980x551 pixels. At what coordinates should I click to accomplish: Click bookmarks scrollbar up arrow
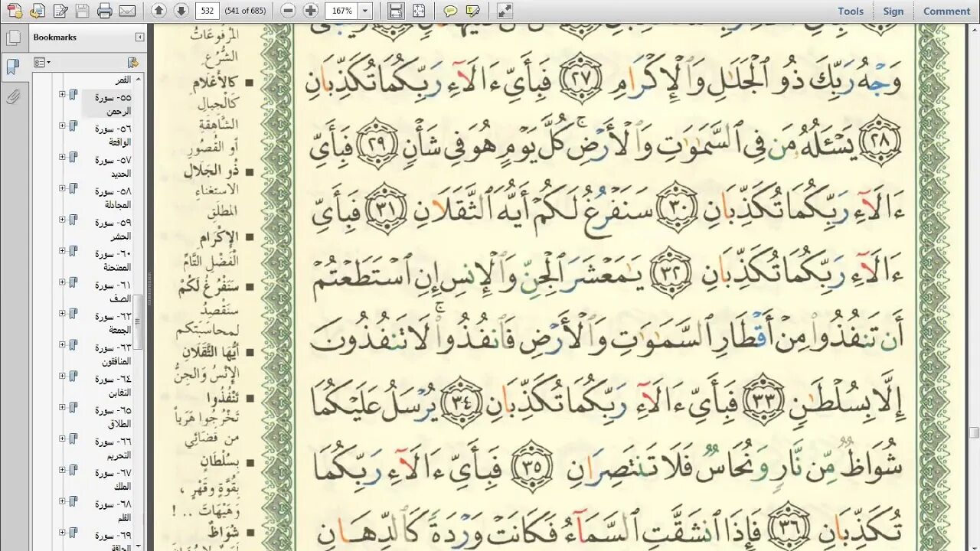pyautogui.click(x=139, y=79)
